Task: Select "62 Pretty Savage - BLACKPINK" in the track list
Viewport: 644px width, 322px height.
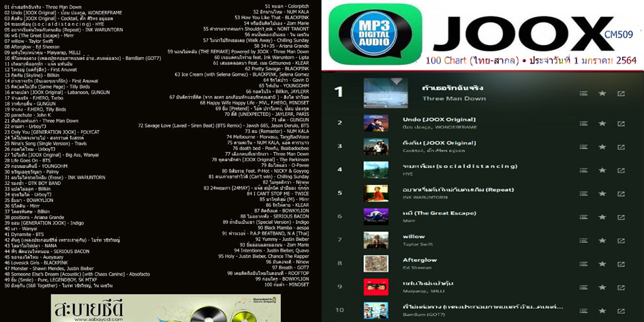Action: (x=277, y=69)
